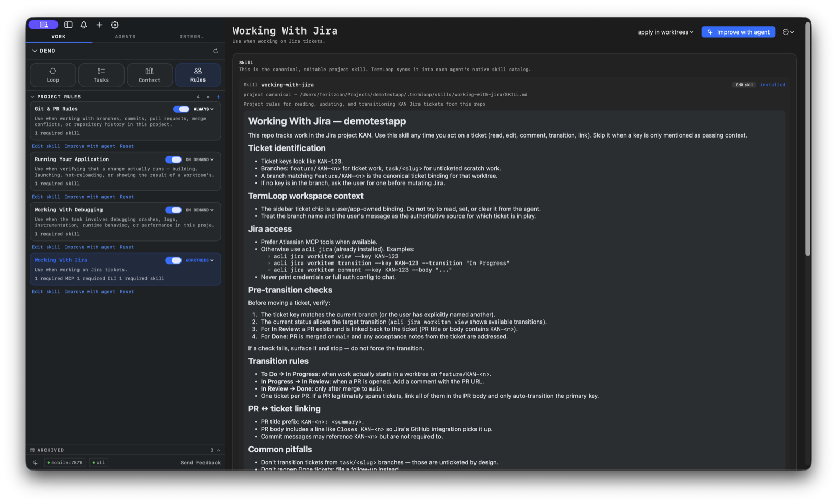Click Edit skill under Working With Jira
Screen dimensions: 837x504
coord(46,292)
